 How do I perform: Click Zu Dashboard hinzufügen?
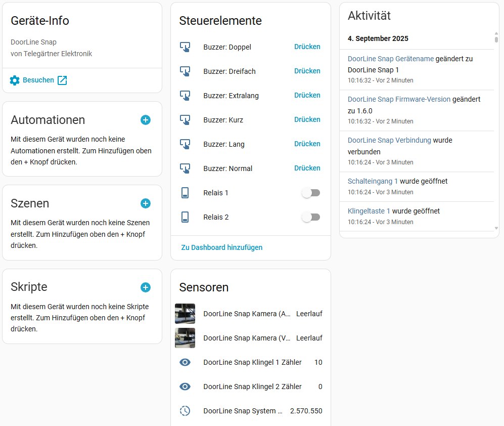222,247
